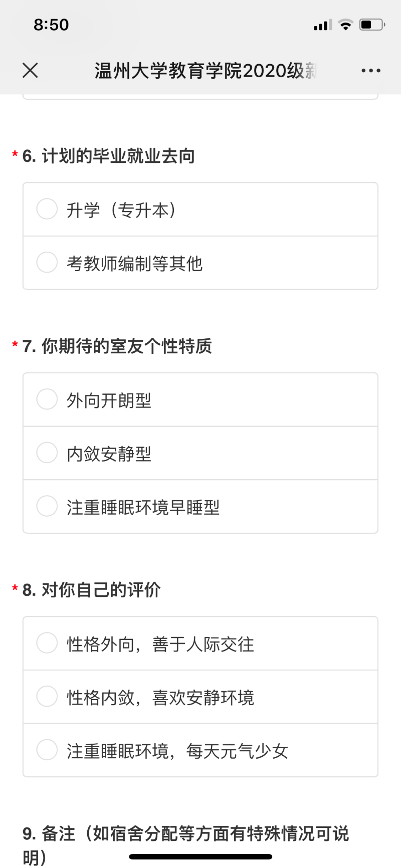Viewport: 401px width, 868px height.
Task: Tap the page title 温州大学教育学院2020级
Action: 206,71
